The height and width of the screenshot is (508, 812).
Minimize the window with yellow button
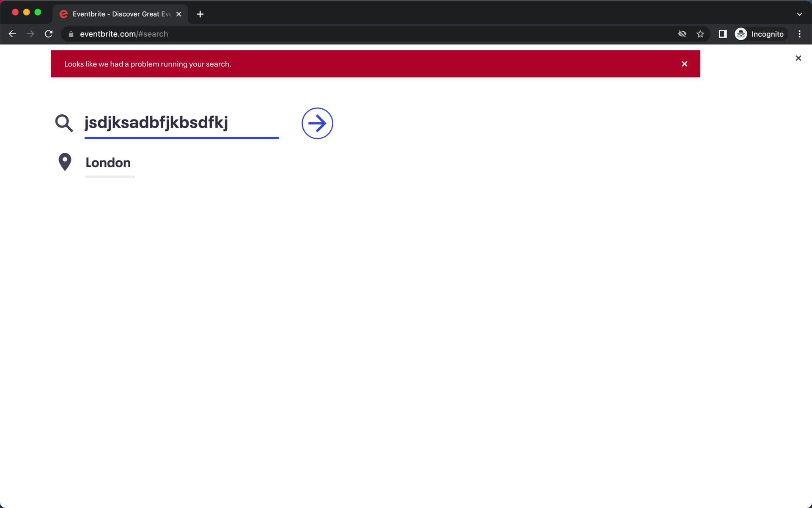pos(26,12)
